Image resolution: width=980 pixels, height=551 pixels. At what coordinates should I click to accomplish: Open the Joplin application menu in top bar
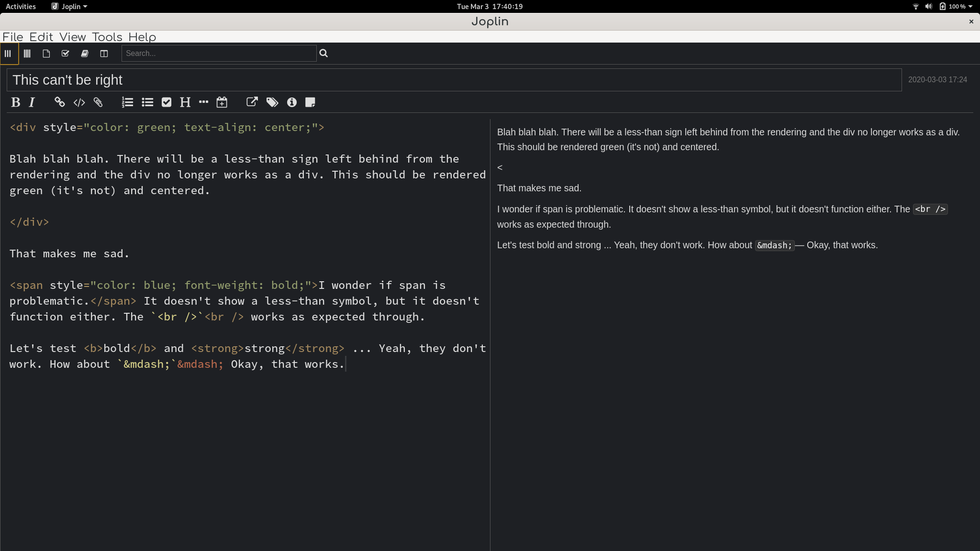69,6
